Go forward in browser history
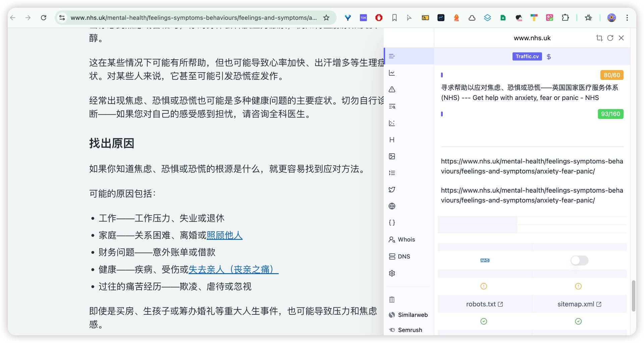Image resolution: width=644 pixels, height=343 pixels. pyautogui.click(x=28, y=18)
